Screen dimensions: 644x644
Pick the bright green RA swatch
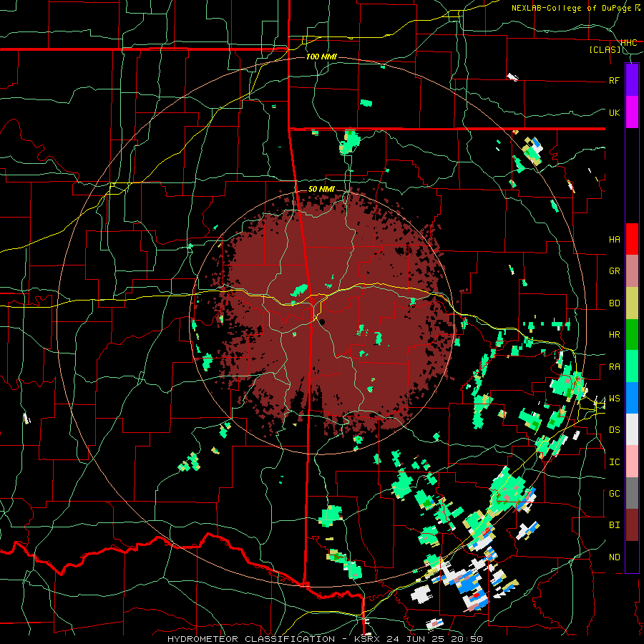[x=632, y=366]
